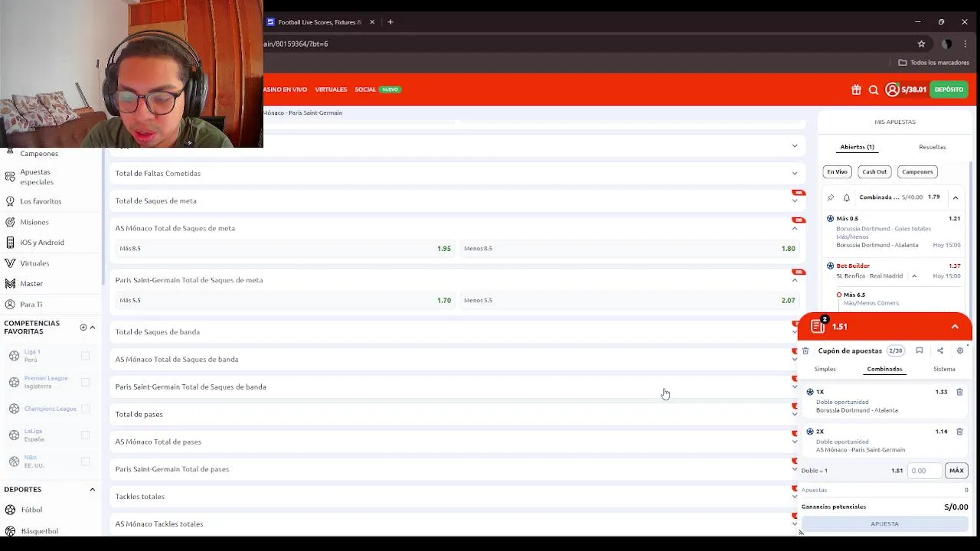The width and height of the screenshot is (980, 551).
Task: Switch to Abiertas (1) tab
Action: coord(857,147)
